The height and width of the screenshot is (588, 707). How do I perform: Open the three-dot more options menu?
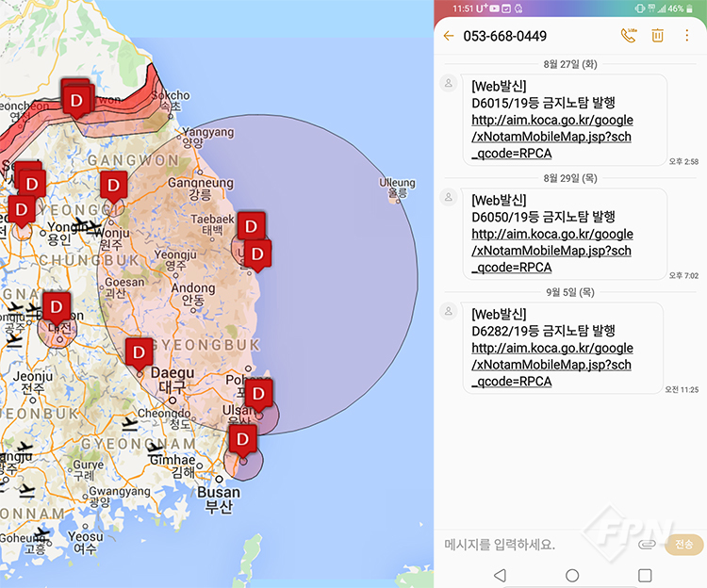[x=686, y=36]
